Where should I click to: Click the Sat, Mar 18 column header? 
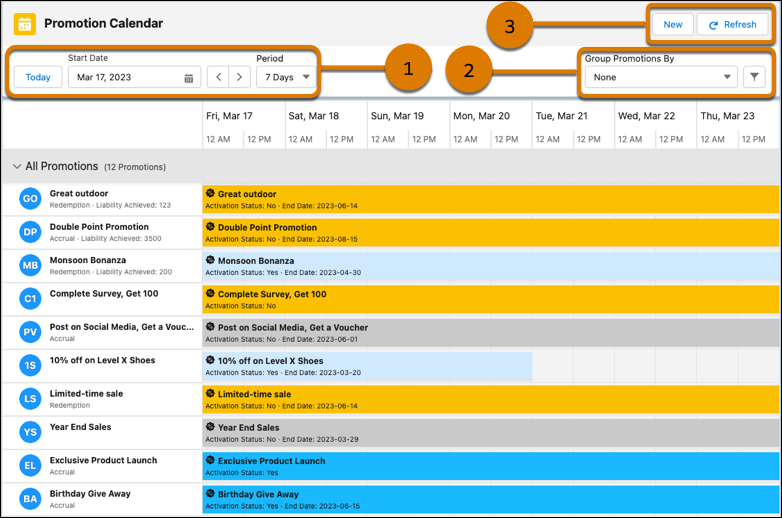(x=314, y=116)
